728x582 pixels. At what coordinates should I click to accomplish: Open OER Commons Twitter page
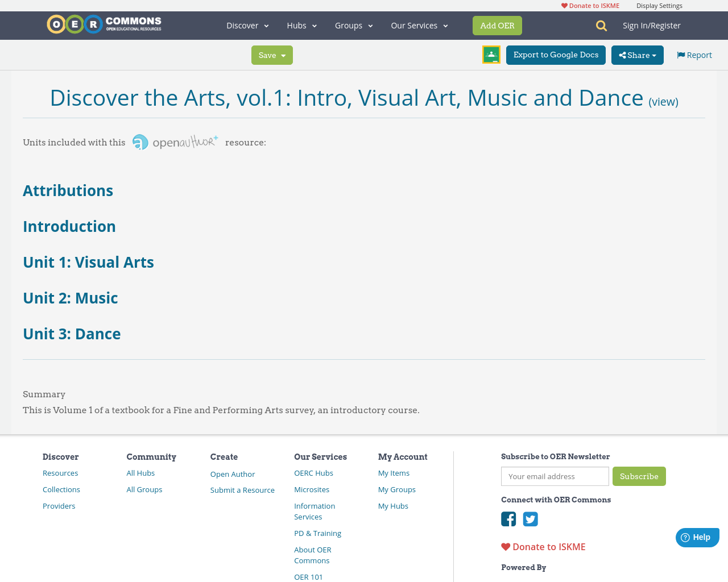pos(530,518)
